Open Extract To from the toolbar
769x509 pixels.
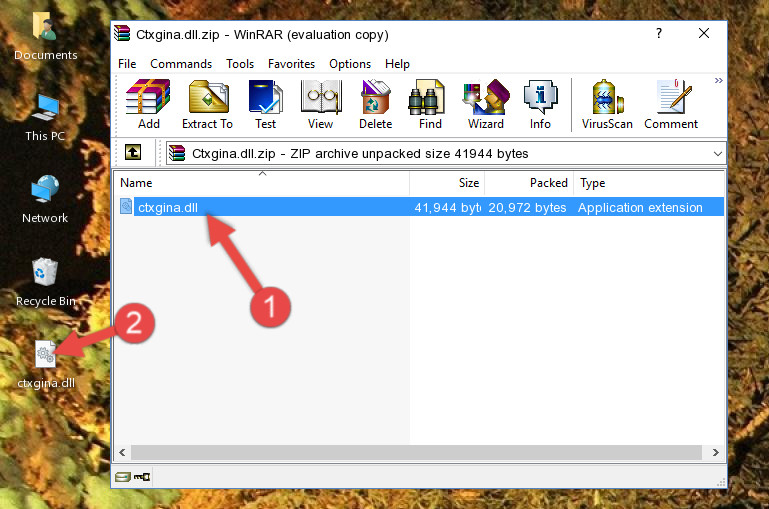point(207,104)
